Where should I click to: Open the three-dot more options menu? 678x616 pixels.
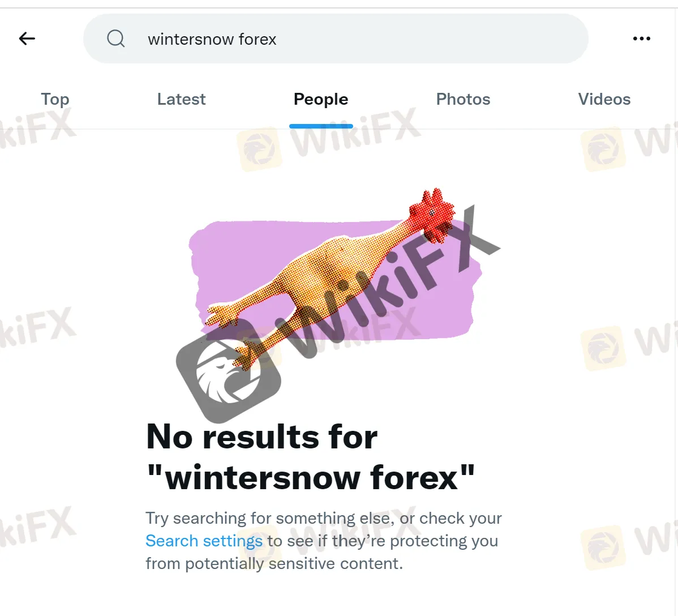pos(641,38)
